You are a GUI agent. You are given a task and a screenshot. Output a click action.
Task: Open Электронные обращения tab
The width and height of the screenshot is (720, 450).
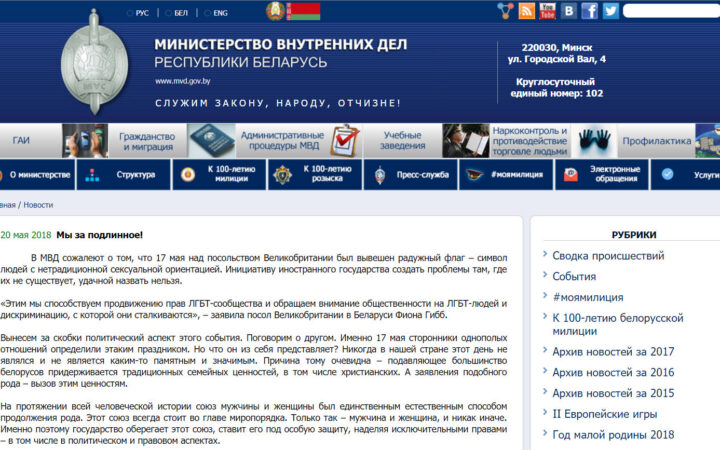[602, 174]
